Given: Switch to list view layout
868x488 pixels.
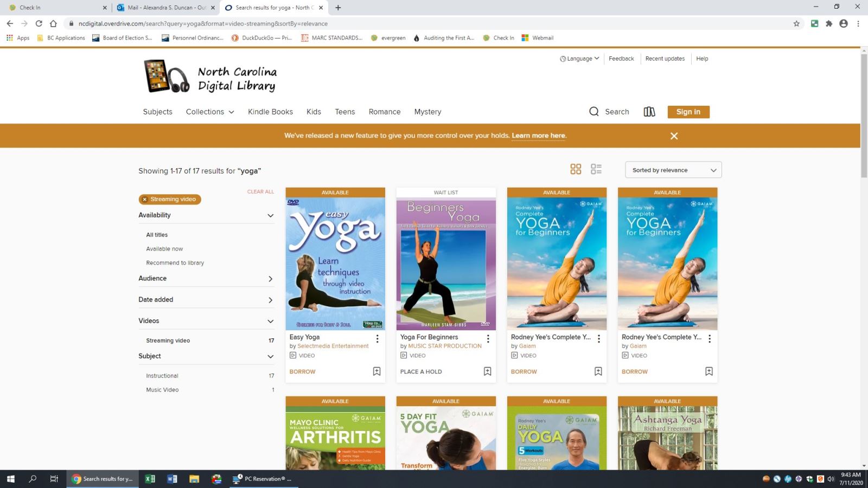Looking at the screenshot, I should tap(596, 169).
